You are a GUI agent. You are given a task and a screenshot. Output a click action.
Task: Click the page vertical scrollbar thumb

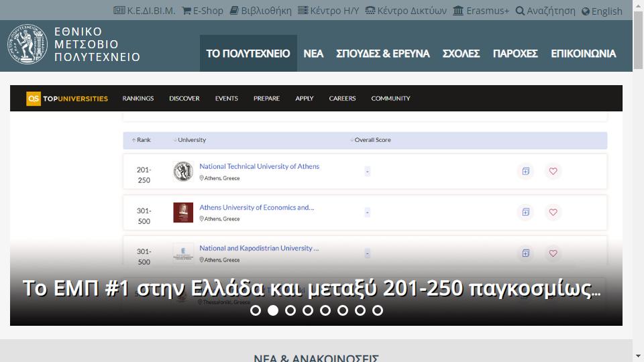coord(638,40)
